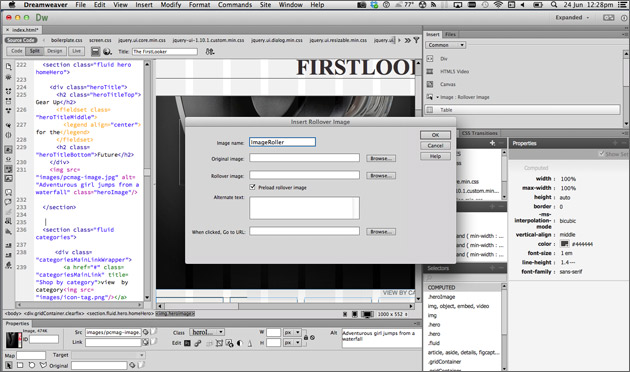Screen dimensions: 630x372
Task: Toggle Preload rollover image checkbox
Action: pyautogui.click(x=252, y=187)
